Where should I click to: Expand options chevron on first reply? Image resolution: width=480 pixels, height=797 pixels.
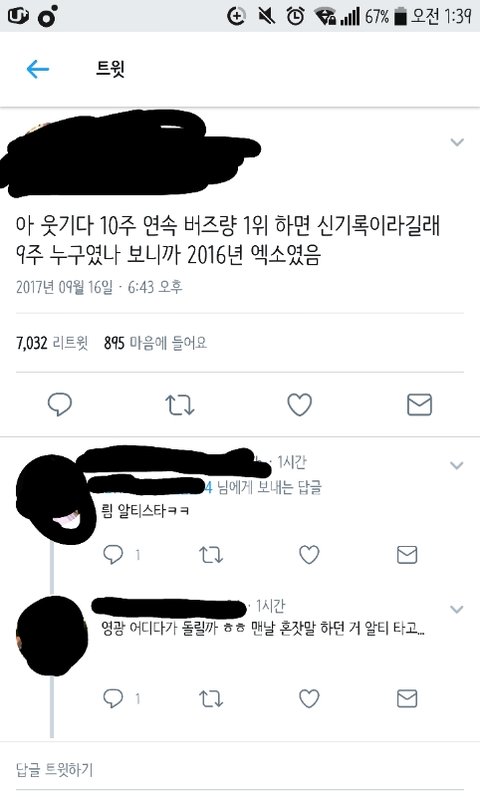457,465
